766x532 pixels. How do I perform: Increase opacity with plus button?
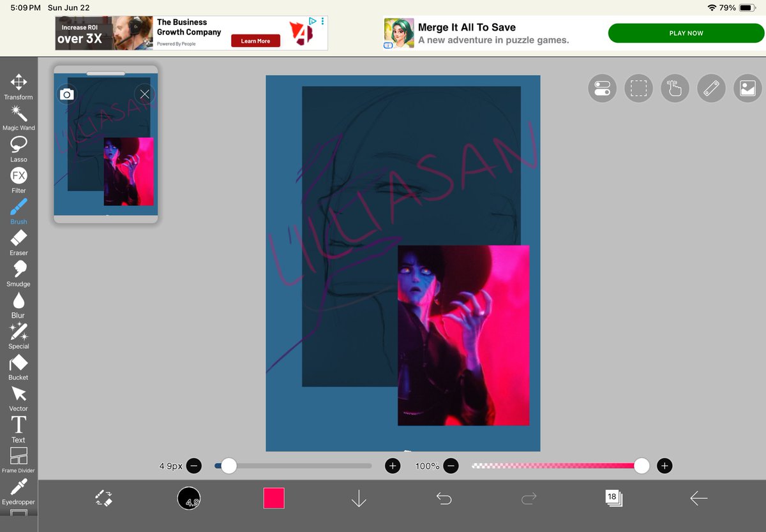point(665,466)
